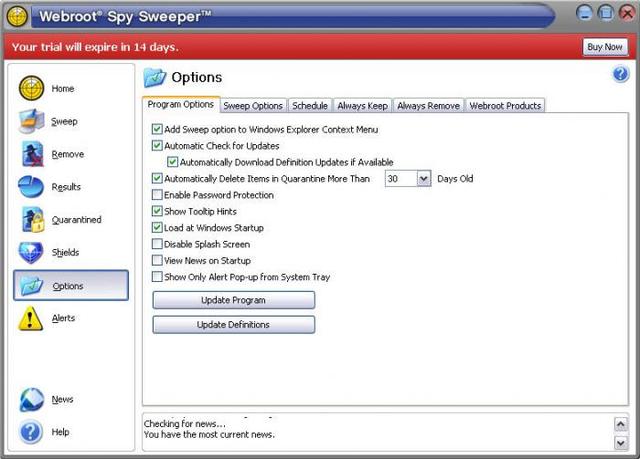
Task: Toggle Automatically Download Definition Updates checkbox
Action: pos(173,162)
